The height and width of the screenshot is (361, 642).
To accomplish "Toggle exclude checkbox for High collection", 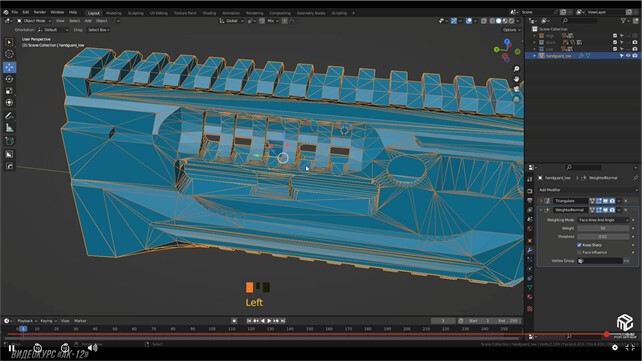I will [x=615, y=36].
